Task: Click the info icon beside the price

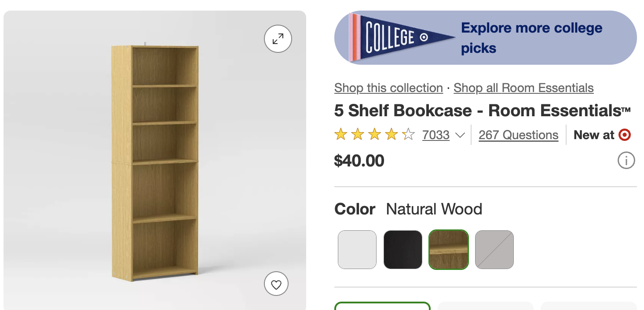Action: click(x=626, y=161)
